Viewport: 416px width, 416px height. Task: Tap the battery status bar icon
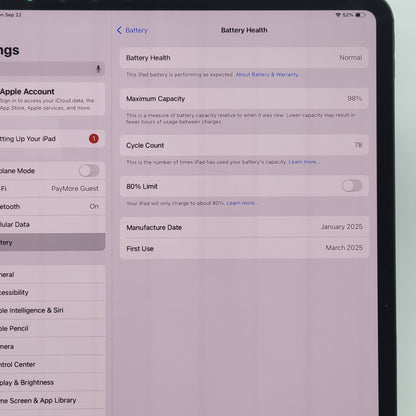(360, 15)
